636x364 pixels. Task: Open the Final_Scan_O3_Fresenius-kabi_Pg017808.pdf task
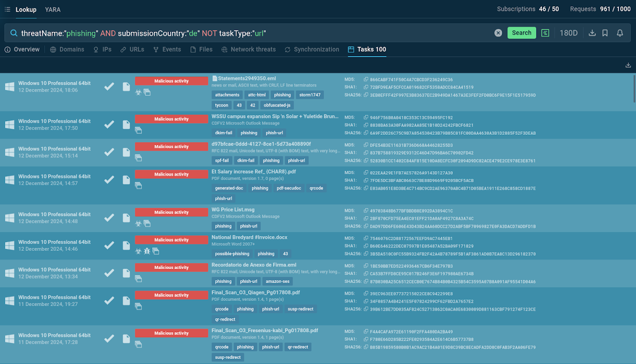265,331
